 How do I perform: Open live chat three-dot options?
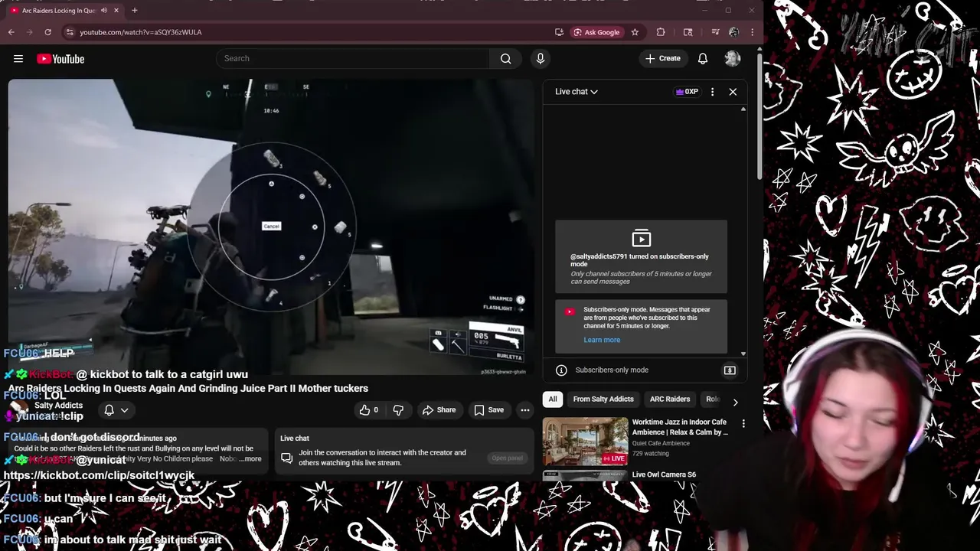pos(712,92)
